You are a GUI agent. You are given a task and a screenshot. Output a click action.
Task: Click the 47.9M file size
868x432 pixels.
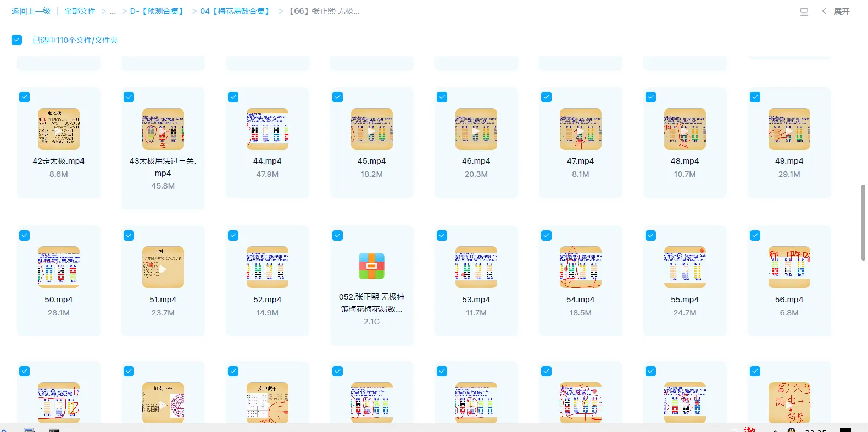(268, 174)
